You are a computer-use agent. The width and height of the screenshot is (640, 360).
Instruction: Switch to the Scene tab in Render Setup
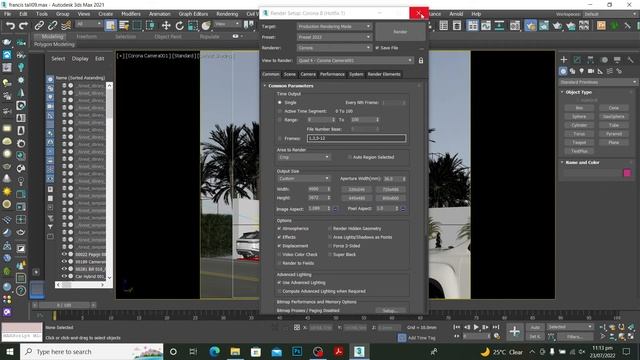(289, 74)
